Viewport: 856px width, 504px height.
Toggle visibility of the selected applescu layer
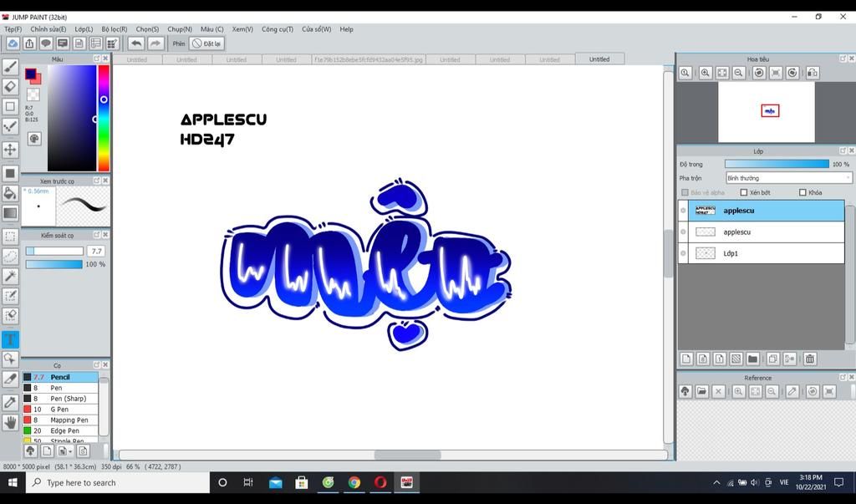pyautogui.click(x=683, y=211)
